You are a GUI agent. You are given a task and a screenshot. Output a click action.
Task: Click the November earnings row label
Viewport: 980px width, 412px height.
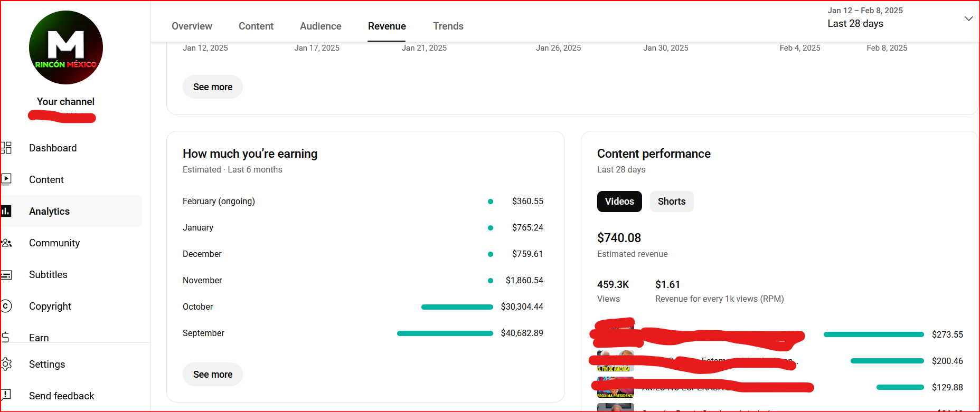[x=202, y=281]
